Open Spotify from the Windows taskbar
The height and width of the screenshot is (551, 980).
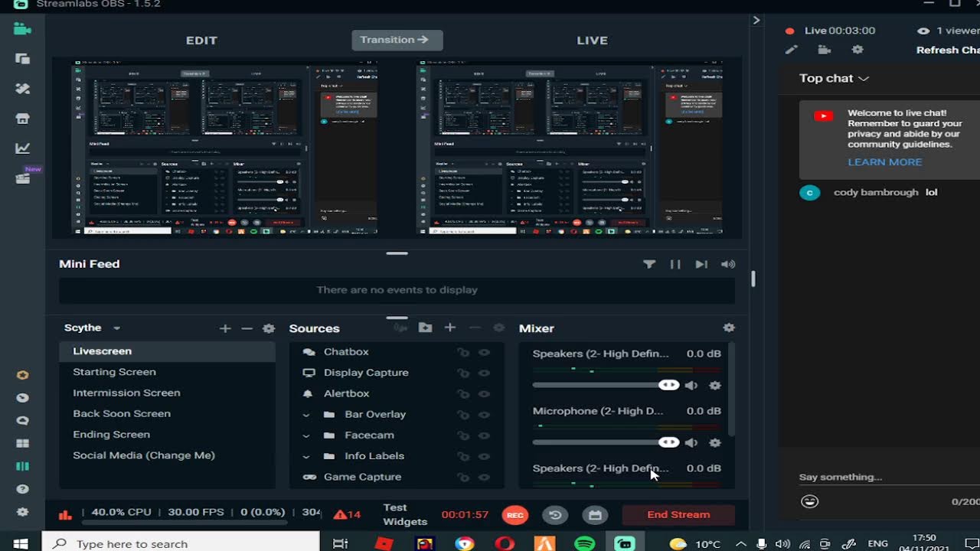coord(584,544)
